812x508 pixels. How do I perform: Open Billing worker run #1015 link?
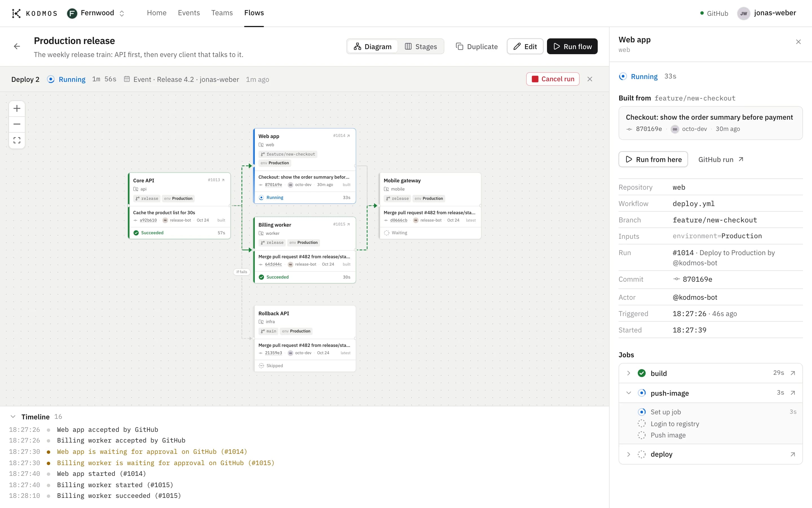[x=341, y=224]
